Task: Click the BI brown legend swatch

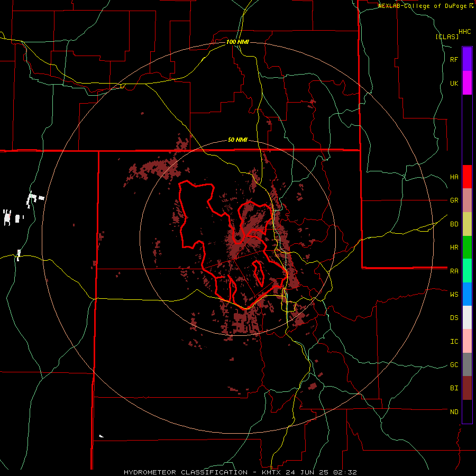Action: pos(467,388)
